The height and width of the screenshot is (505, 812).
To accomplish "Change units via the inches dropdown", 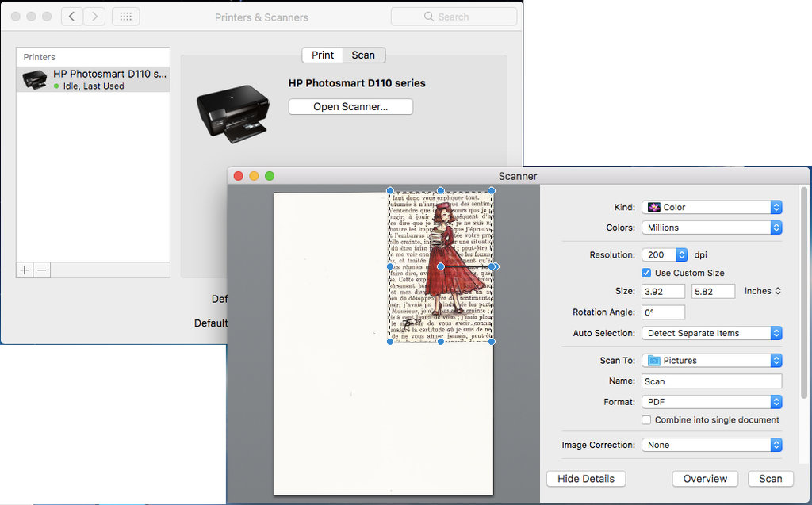I will 761,291.
